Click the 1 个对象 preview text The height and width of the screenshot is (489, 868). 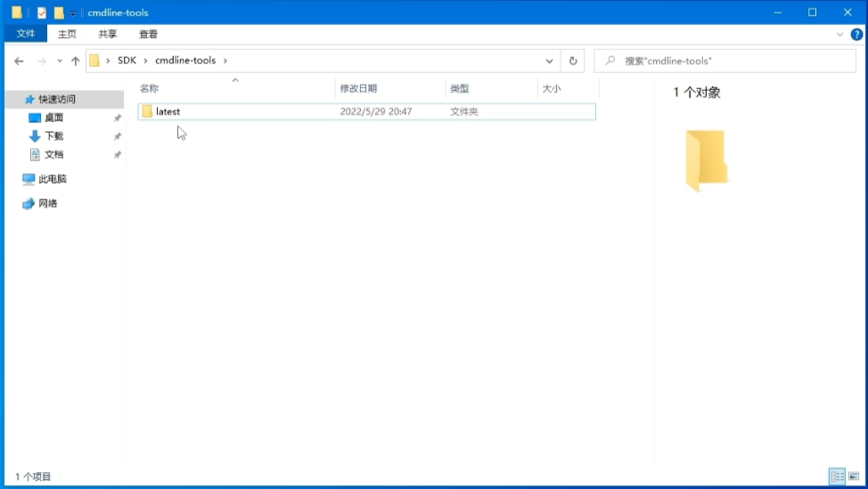click(x=696, y=93)
